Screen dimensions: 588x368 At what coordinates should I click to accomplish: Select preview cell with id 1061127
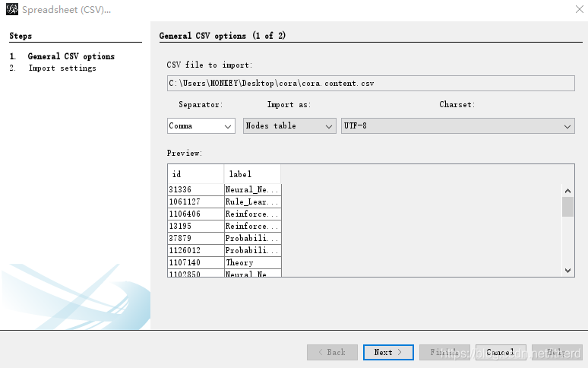[196, 201]
